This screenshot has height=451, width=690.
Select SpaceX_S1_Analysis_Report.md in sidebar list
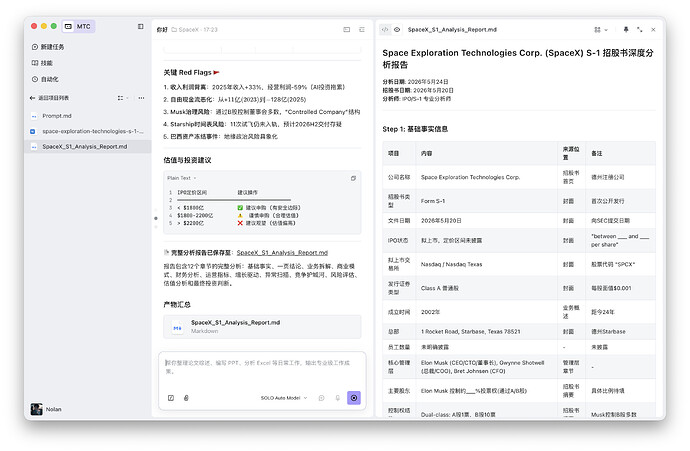(x=88, y=147)
